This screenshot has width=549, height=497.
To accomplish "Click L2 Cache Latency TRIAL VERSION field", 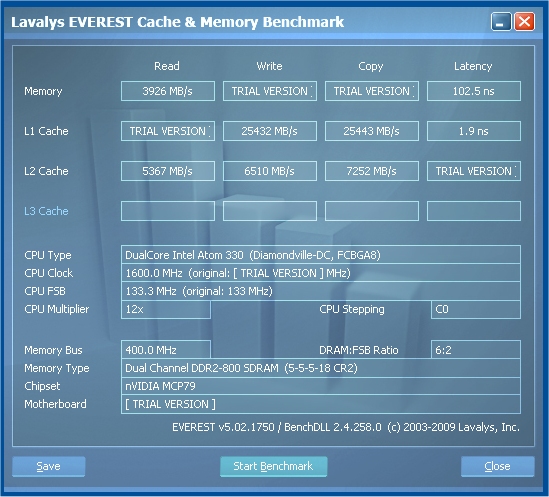I will [x=474, y=171].
